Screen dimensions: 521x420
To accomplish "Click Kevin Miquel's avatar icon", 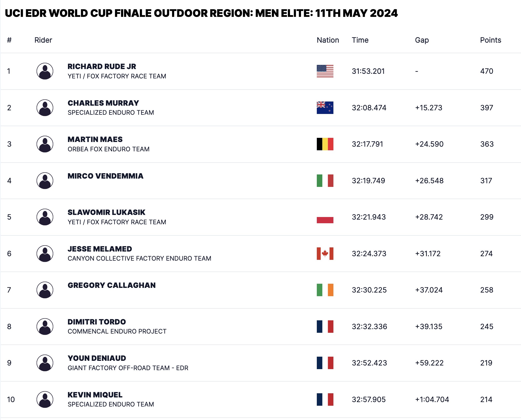I will 45,399.
